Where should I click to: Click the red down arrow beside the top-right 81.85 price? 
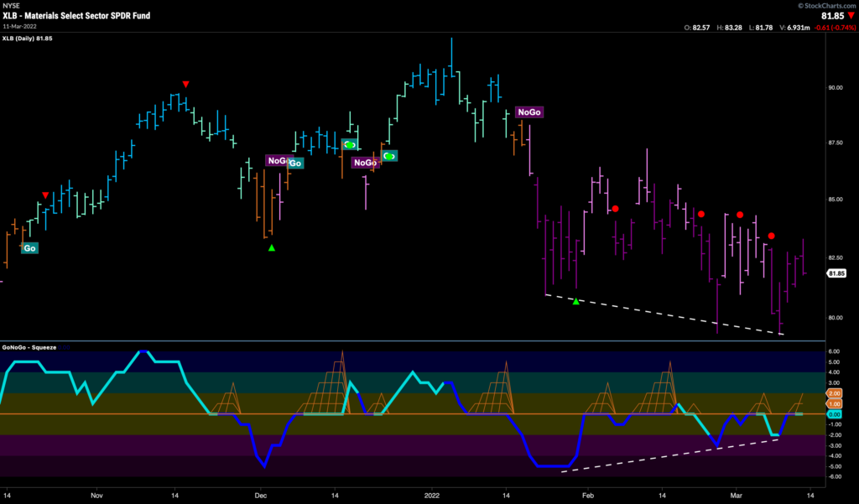(x=851, y=16)
